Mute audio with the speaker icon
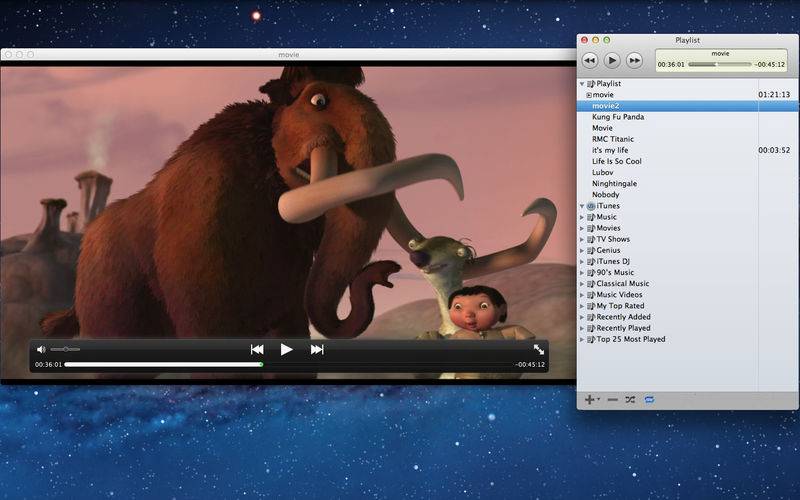The image size is (800, 500). tap(41, 349)
